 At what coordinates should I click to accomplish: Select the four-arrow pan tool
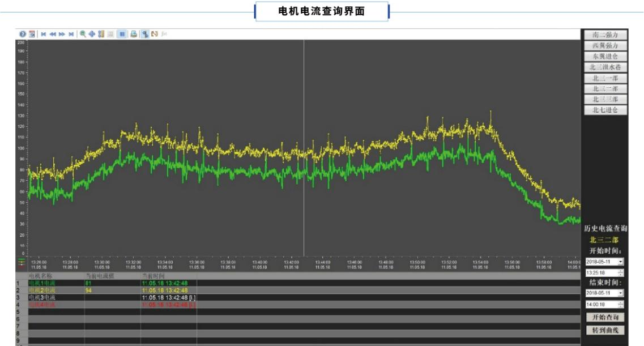(92, 35)
